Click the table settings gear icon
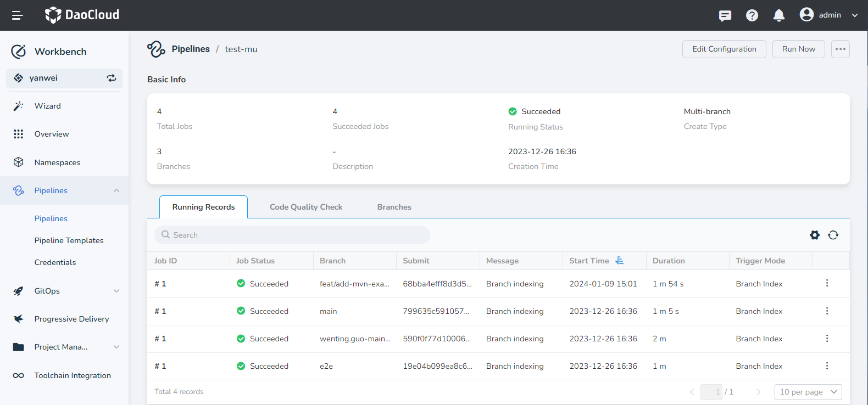Screen dimensions: 868x405 pyautogui.click(x=815, y=235)
